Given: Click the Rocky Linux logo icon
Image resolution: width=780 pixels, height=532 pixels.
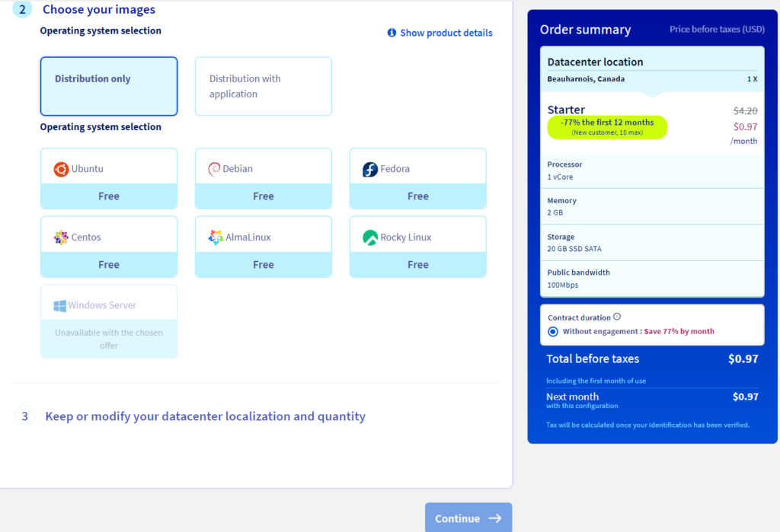Looking at the screenshot, I should point(369,237).
